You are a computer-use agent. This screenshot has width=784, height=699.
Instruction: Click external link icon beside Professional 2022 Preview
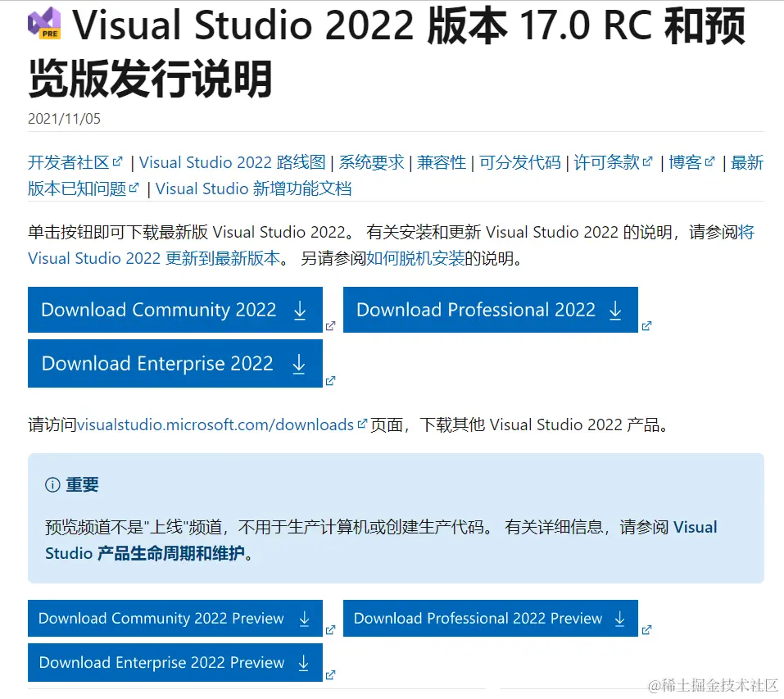point(646,630)
